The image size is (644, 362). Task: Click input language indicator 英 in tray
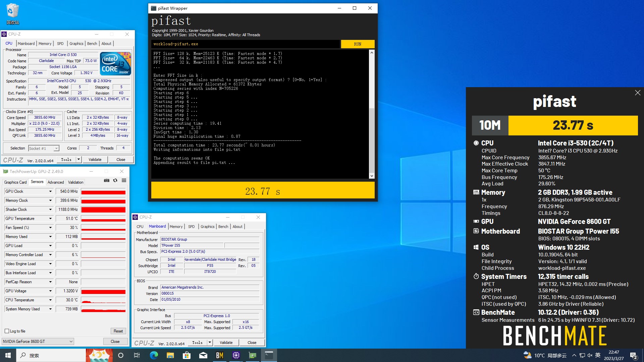598,355
